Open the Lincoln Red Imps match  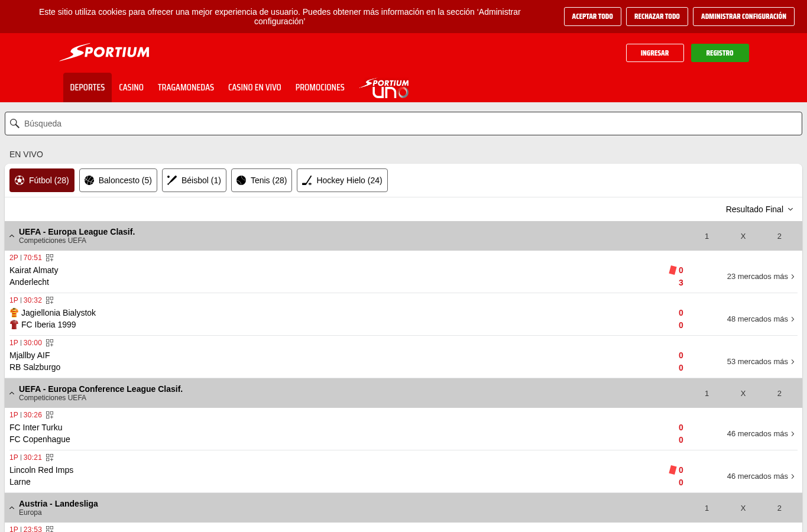(41, 470)
